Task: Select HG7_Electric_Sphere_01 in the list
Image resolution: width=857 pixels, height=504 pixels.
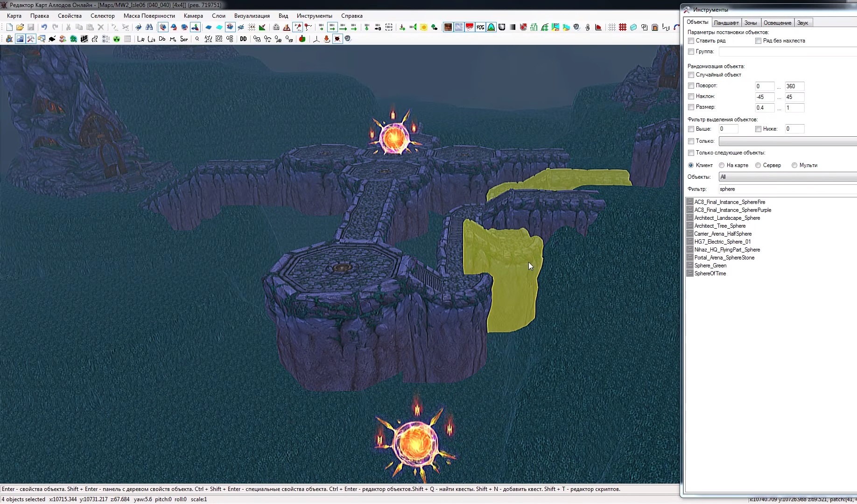Action: [x=722, y=242]
